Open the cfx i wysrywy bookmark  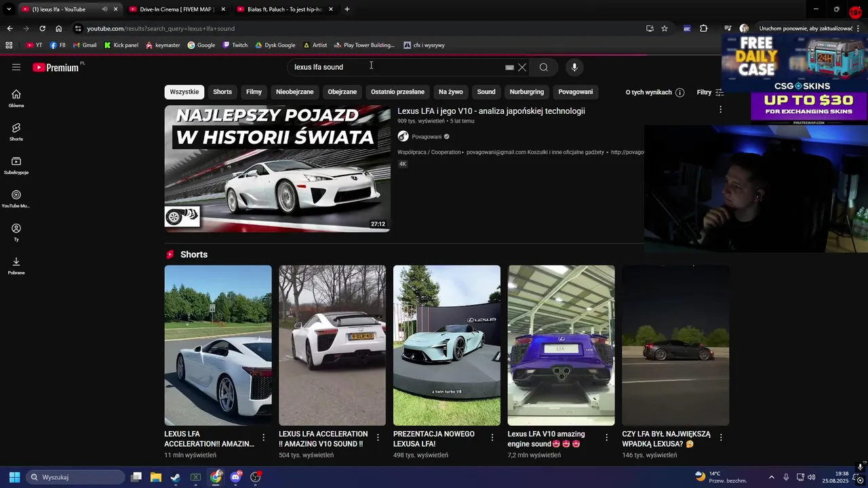pos(424,45)
